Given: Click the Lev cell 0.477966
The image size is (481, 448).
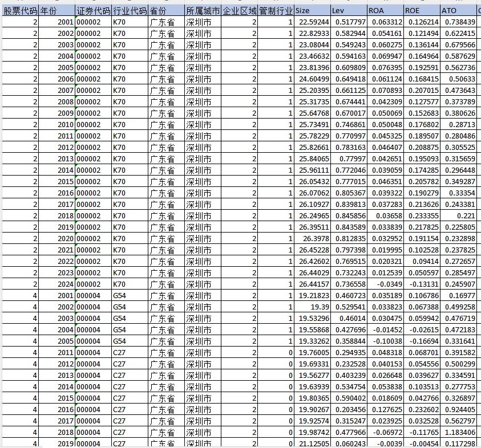Looking at the screenshot, I should 349,432.
